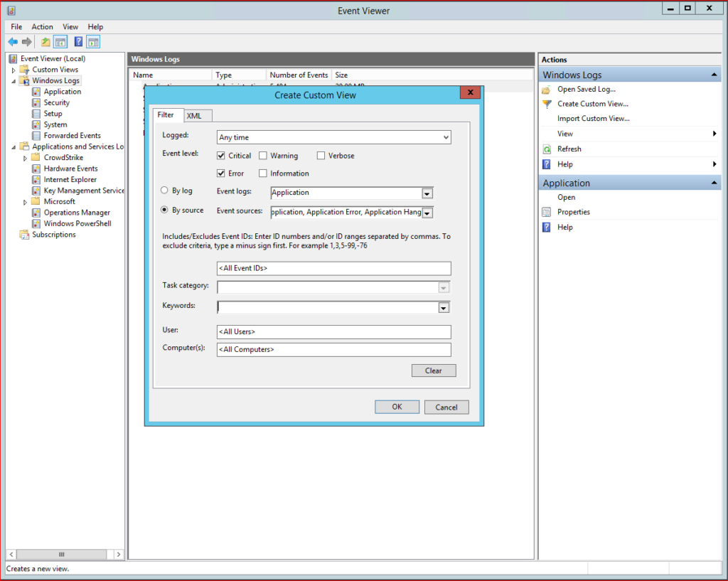Image resolution: width=728 pixels, height=581 pixels.
Task: Click the Back arrow toolbar icon
Action: coord(13,42)
